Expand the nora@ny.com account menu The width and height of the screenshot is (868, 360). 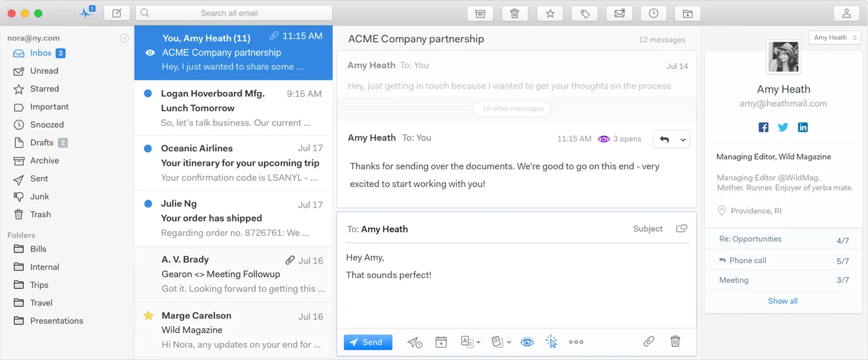click(124, 38)
